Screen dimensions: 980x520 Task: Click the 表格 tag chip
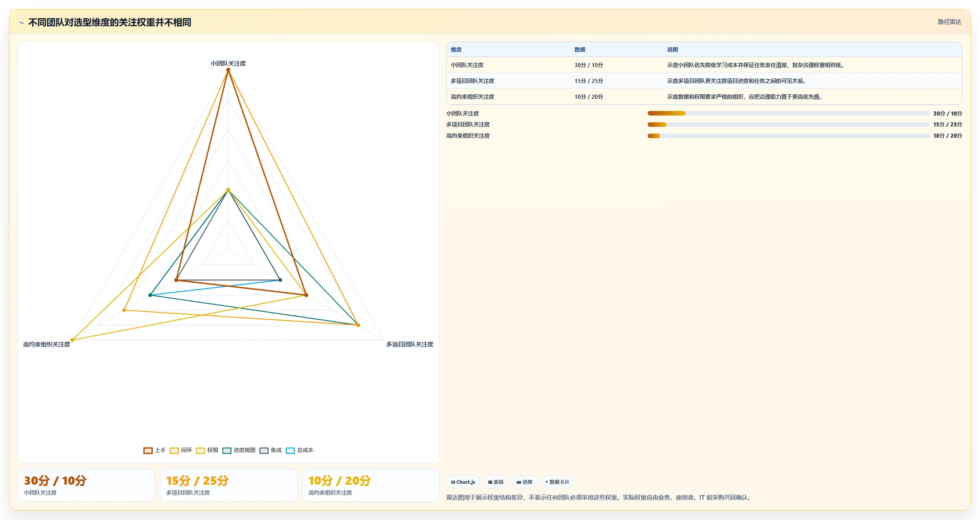pos(496,482)
